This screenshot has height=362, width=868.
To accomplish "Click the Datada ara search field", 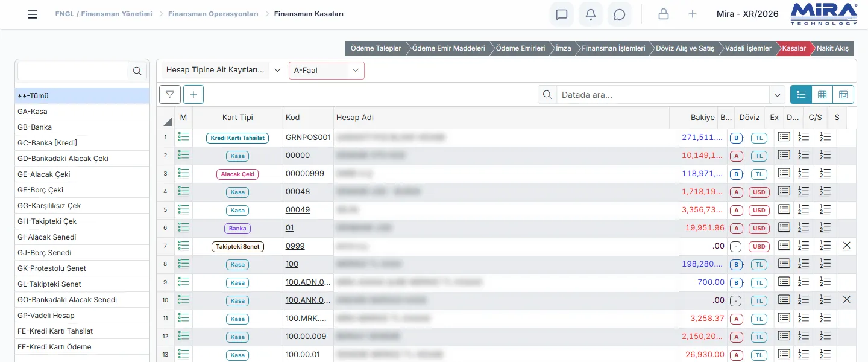I will pyautogui.click(x=663, y=95).
